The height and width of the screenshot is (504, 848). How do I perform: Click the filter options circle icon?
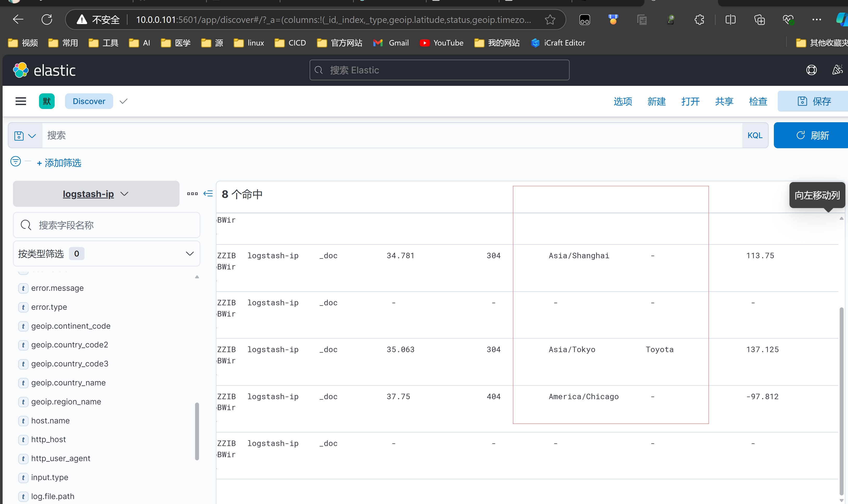pyautogui.click(x=16, y=161)
